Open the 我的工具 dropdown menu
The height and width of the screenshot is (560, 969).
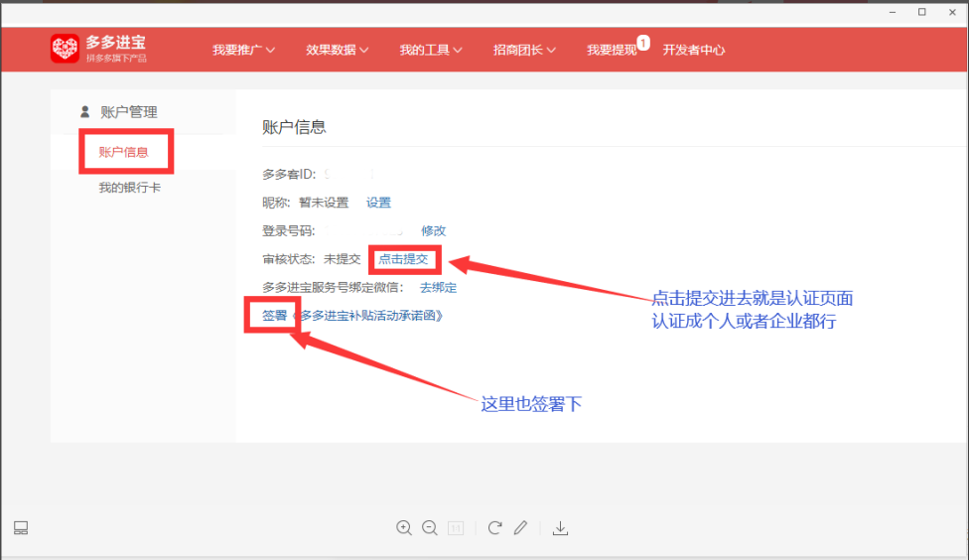[430, 50]
